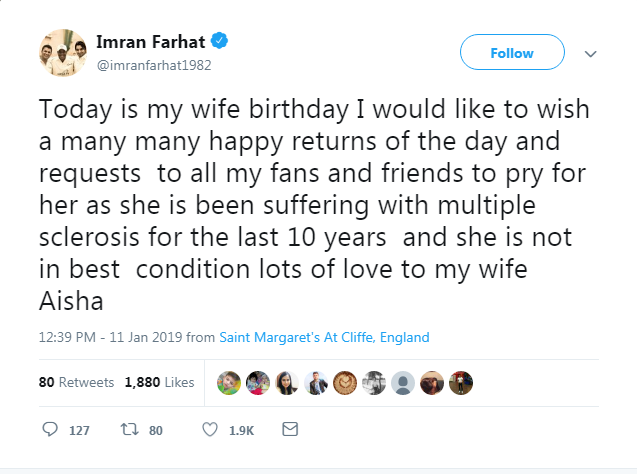637x474 pixels.
Task: Expand the tweet options chevron
Action: tap(590, 53)
